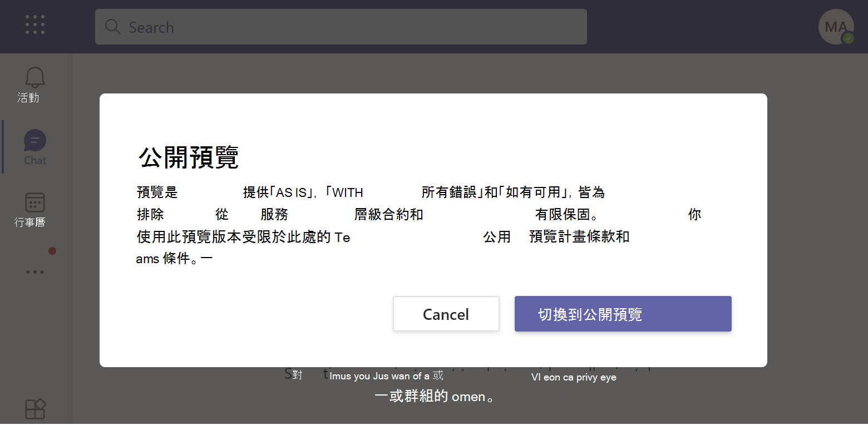Click 切換到公開預覽 button
This screenshot has height=425, width=868.
623,314
